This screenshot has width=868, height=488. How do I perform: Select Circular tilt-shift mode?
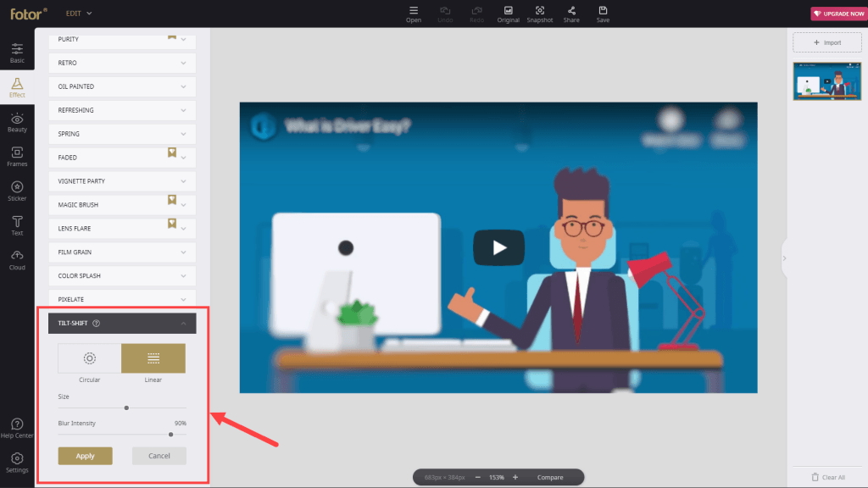click(90, 358)
